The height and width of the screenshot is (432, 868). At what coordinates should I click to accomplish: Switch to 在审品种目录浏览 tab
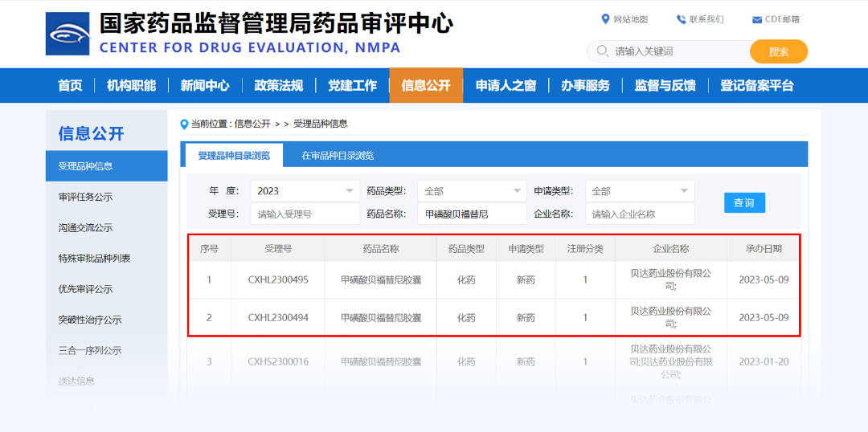pyautogui.click(x=338, y=155)
